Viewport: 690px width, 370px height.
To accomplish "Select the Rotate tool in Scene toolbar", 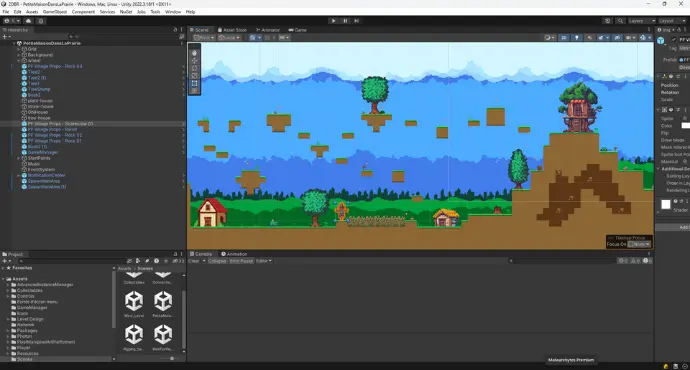I will click(x=195, y=68).
